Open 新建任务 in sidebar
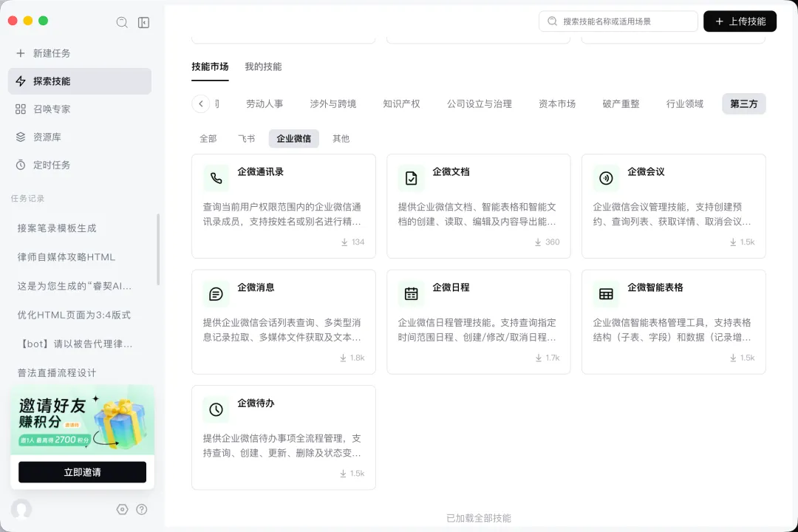The width and height of the screenshot is (798, 532). pos(80,53)
